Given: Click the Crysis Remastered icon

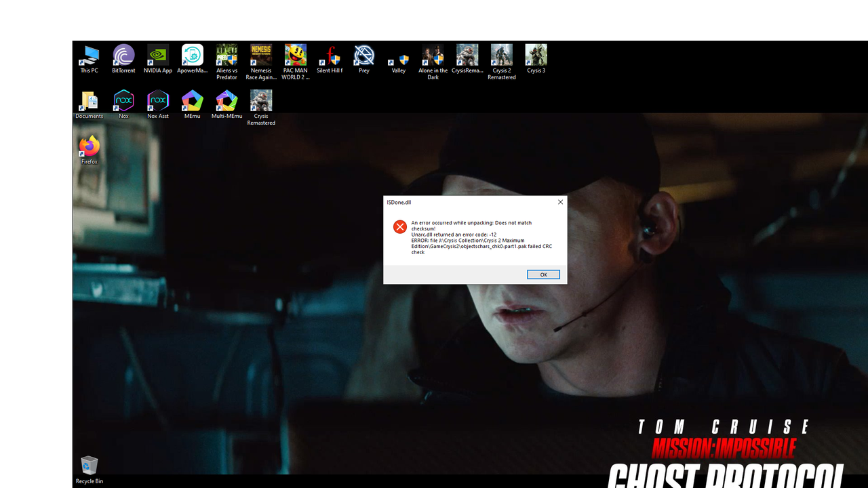Looking at the screenshot, I should [261, 108].
